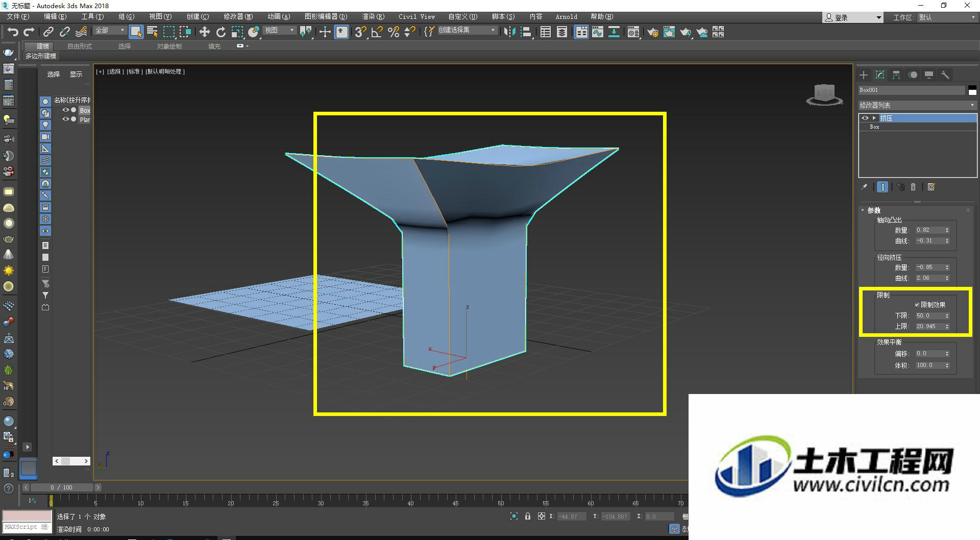
Task: Uncheck the 限制效果 checkbox
Action: (917, 305)
